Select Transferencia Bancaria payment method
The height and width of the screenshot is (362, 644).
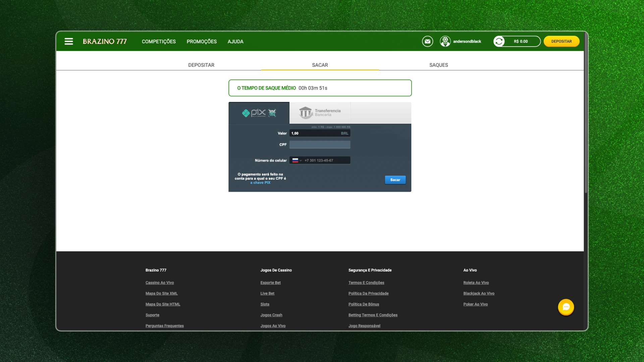pos(320,113)
